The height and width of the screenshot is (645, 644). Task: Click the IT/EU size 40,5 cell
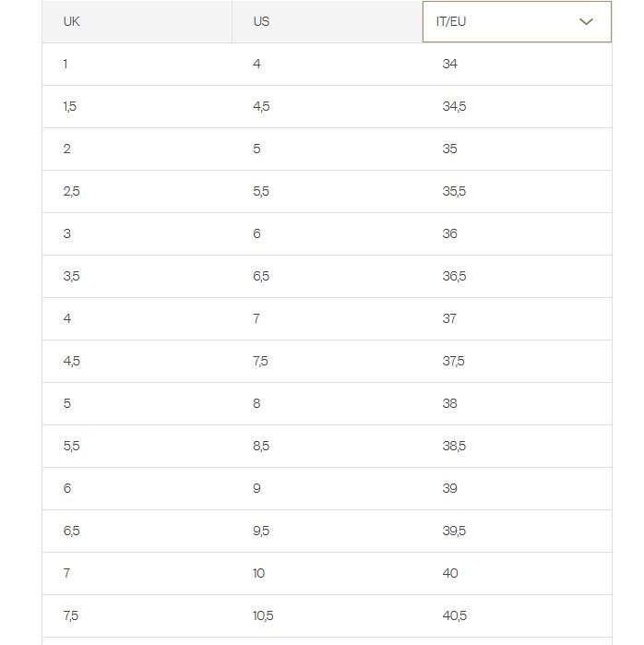pos(517,615)
